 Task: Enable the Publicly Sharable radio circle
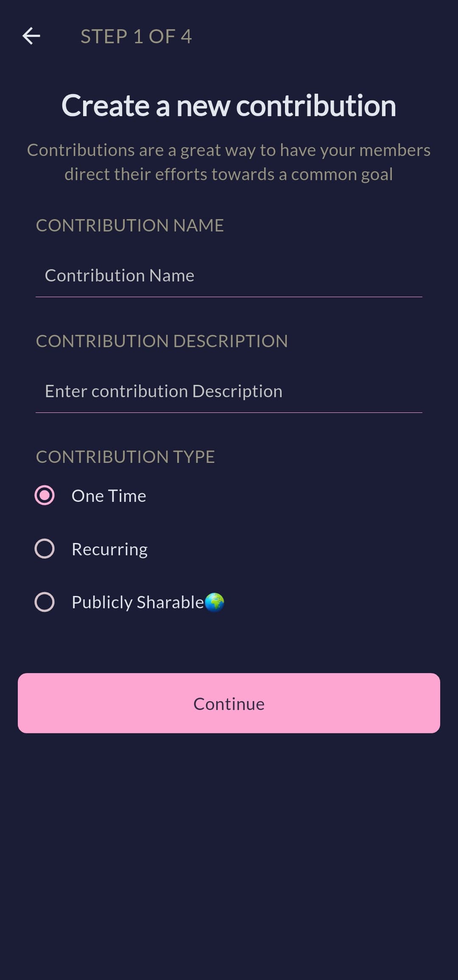tap(45, 602)
